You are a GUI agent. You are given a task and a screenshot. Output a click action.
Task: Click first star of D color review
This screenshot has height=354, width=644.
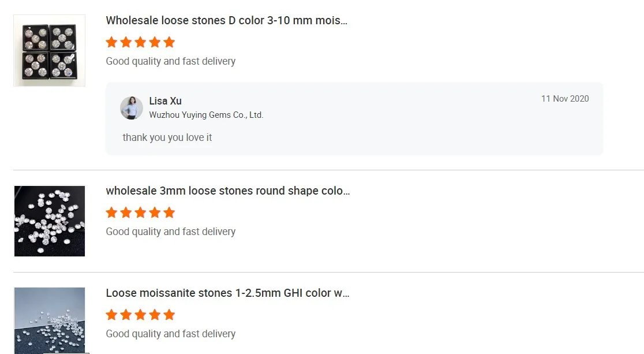click(112, 42)
